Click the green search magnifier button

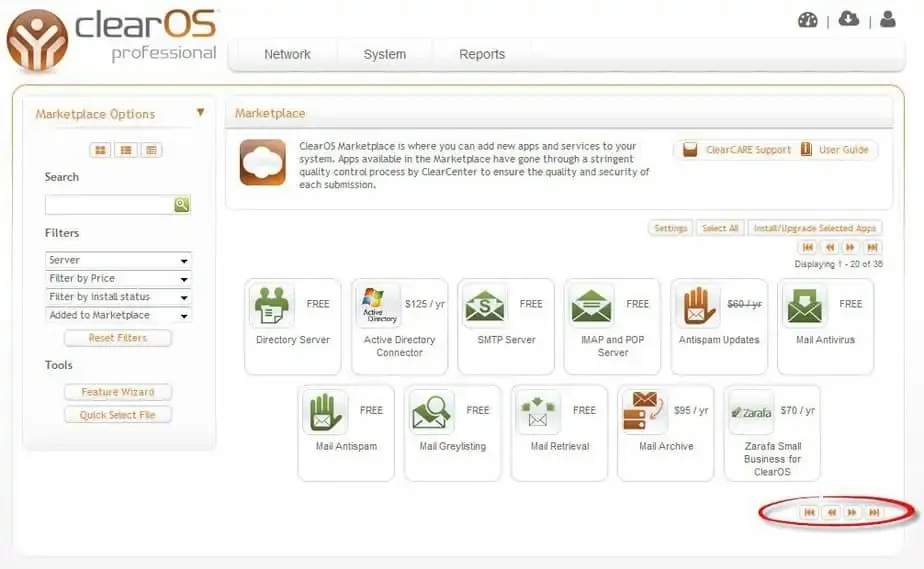pos(181,205)
